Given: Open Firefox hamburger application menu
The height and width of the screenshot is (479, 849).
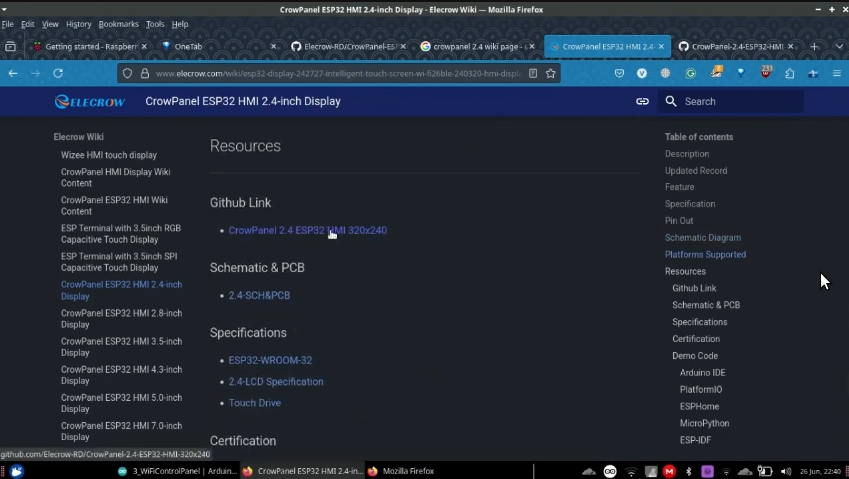Looking at the screenshot, I should (837, 73).
